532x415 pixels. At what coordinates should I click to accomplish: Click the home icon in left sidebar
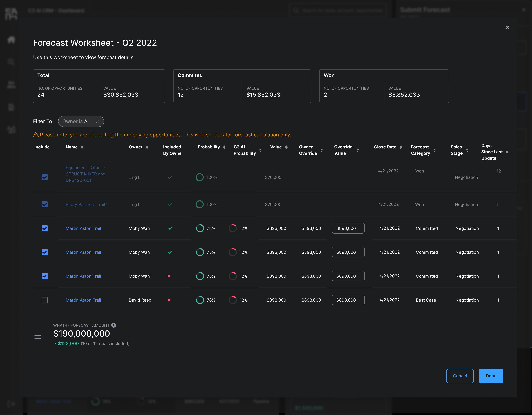pyautogui.click(x=11, y=40)
